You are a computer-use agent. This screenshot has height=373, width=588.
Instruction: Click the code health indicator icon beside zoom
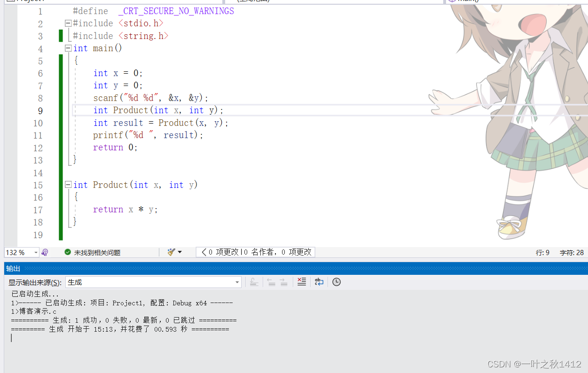45,252
